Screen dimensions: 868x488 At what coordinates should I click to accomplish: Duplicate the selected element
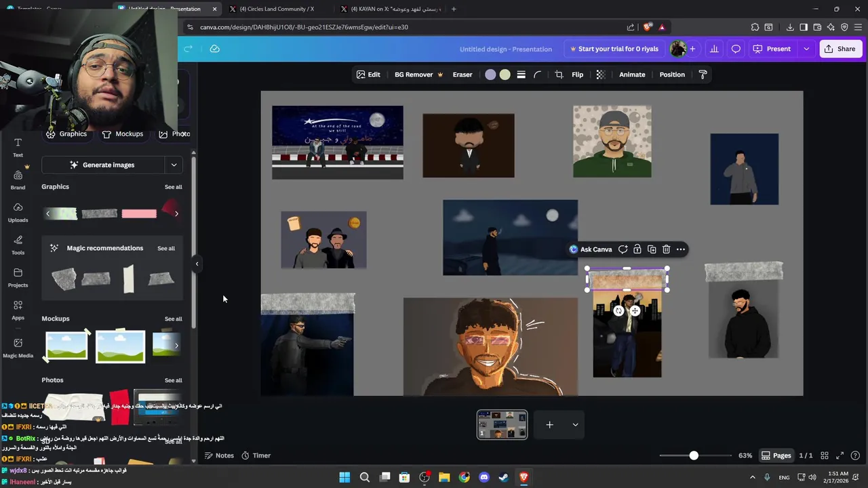pos(652,249)
